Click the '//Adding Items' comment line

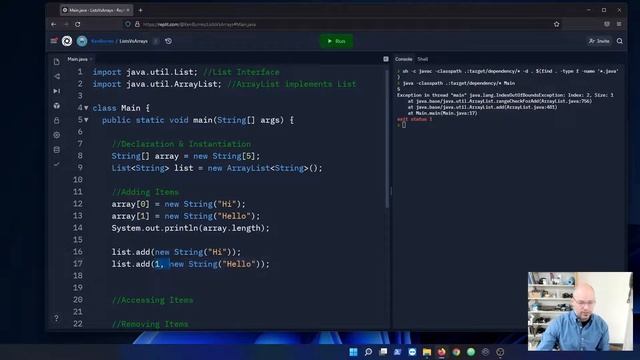[x=145, y=192]
